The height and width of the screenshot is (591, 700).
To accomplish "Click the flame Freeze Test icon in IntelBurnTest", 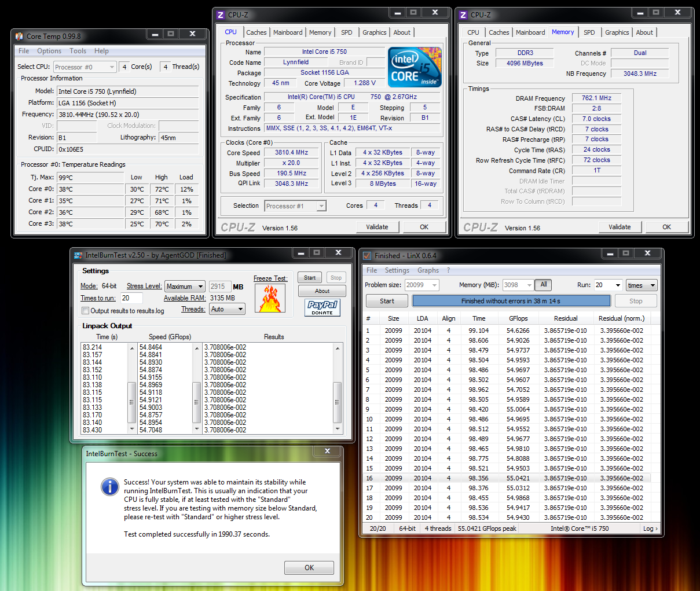I will tap(270, 298).
